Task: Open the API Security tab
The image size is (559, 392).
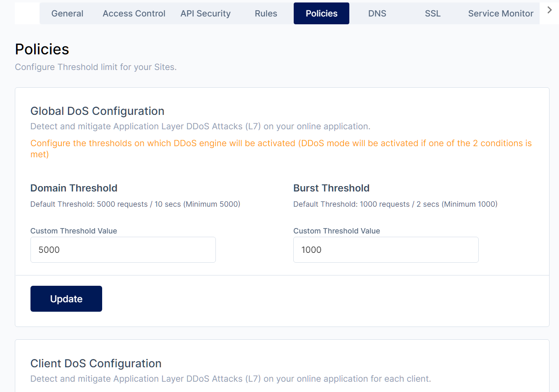Action: point(206,14)
